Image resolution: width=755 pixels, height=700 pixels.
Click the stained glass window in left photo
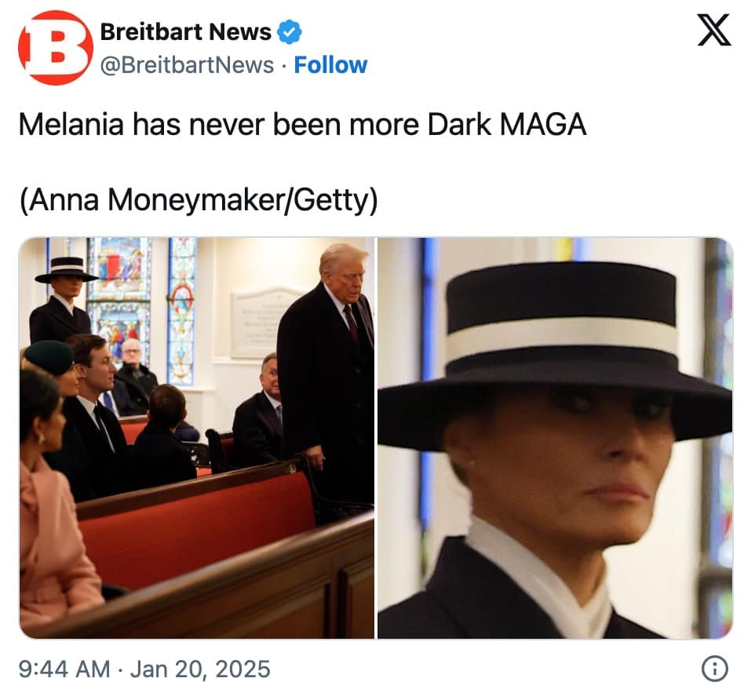(x=118, y=298)
